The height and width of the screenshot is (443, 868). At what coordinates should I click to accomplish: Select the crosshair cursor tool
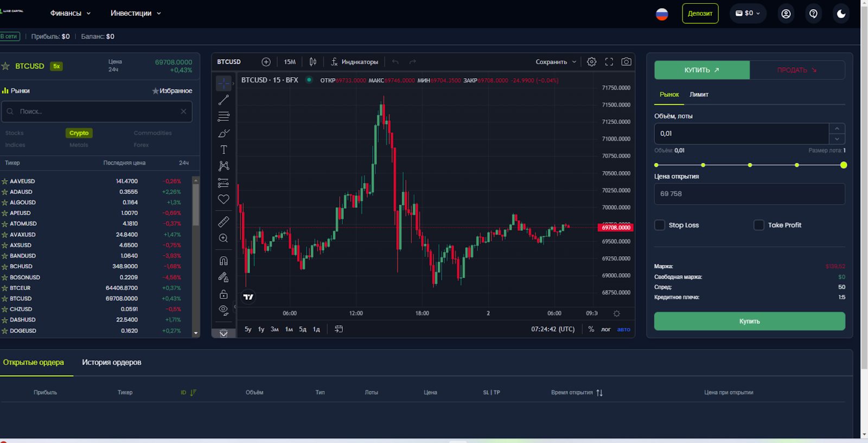[224, 84]
